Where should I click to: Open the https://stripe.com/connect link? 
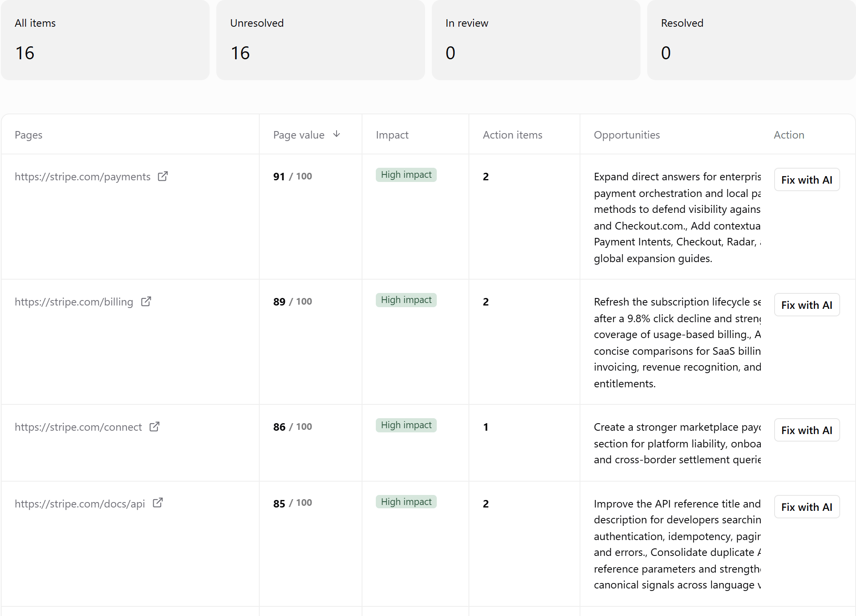pyautogui.click(x=79, y=427)
